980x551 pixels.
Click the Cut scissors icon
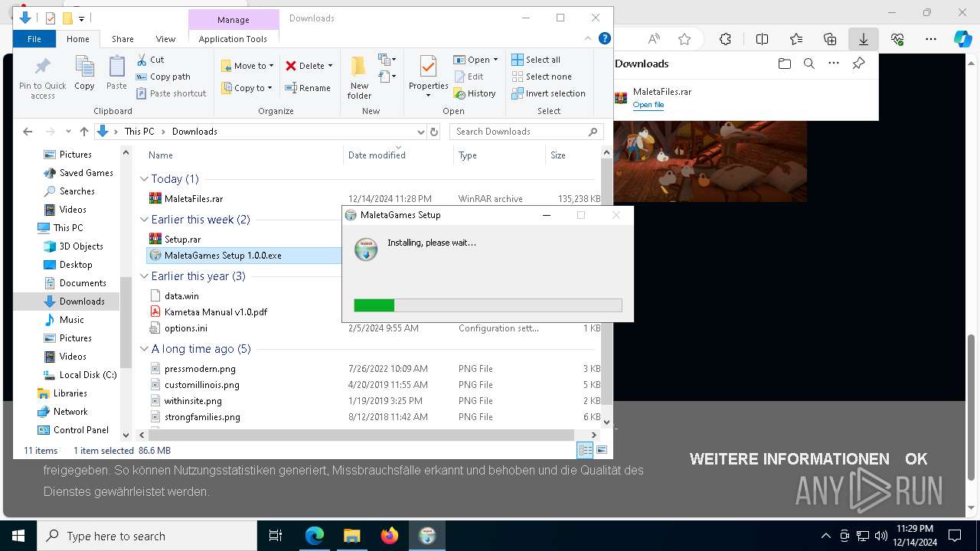[142, 60]
